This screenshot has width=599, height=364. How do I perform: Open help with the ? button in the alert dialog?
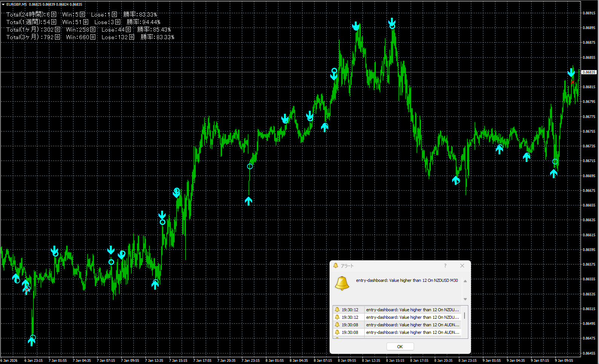445,266
